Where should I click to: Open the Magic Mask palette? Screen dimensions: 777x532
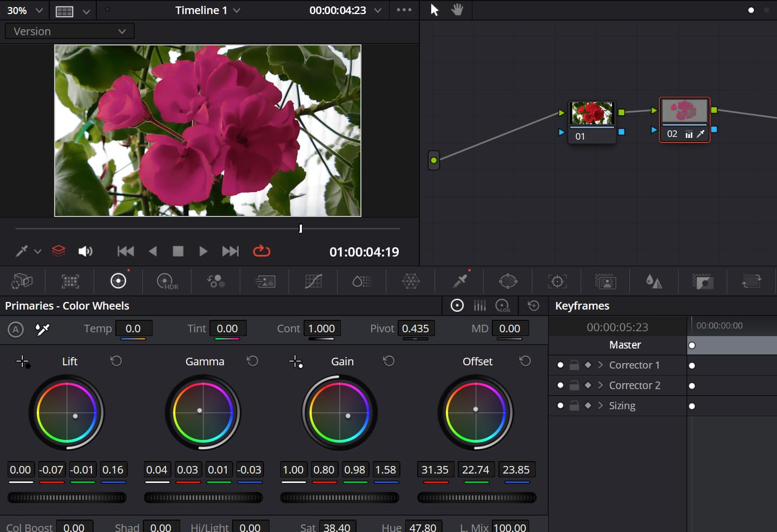605,281
